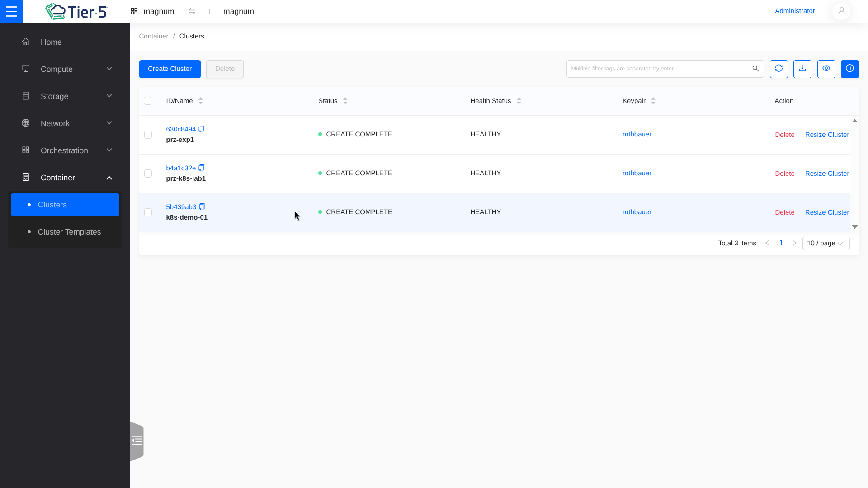This screenshot has height=488, width=868.
Task: Toggle the select-all header checkbox
Action: tap(147, 101)
